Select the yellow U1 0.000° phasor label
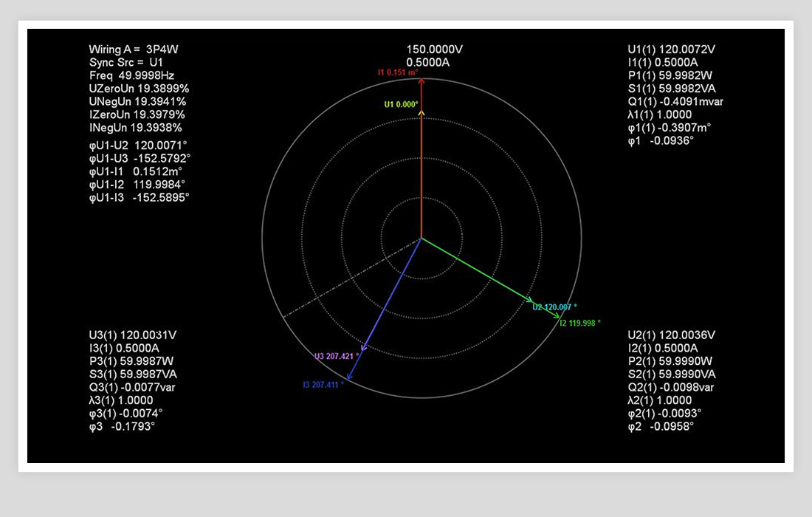 402,105
